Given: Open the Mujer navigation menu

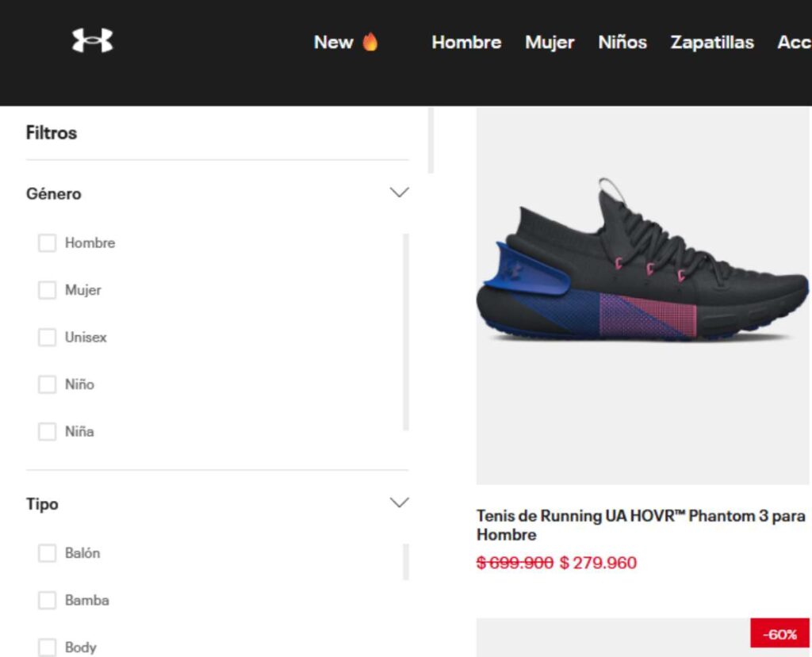Looking at the screenshot, I should 550,42.
